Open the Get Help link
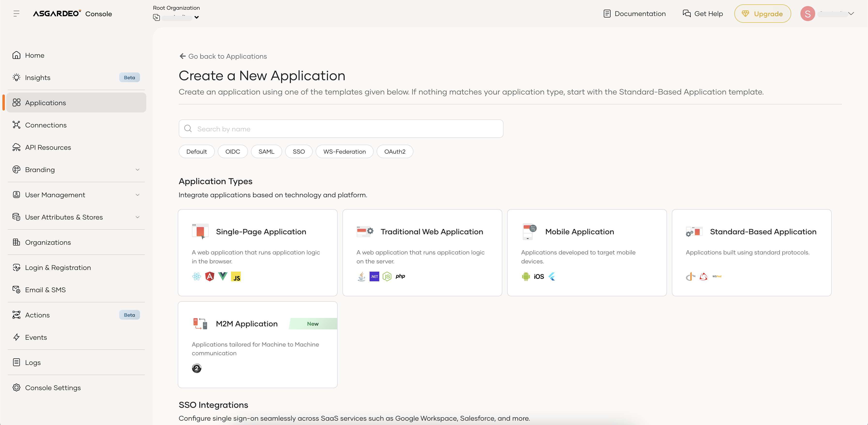 (x=703, y=14)
